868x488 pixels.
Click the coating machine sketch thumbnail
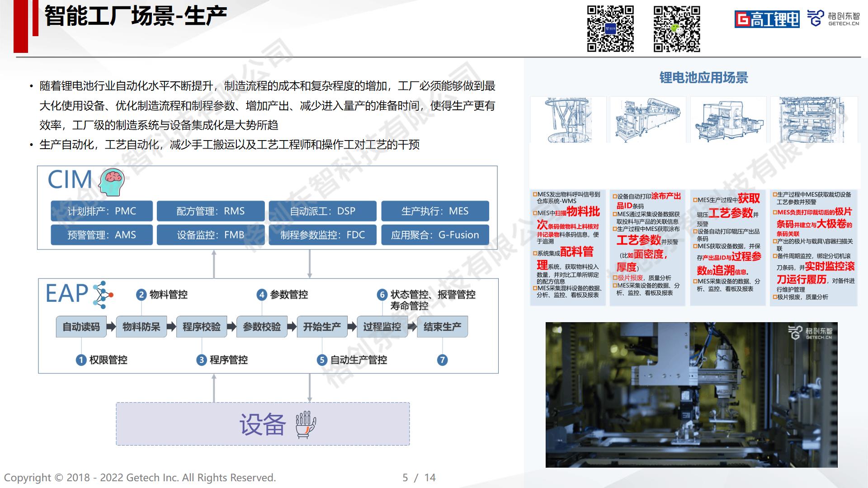pyautogui.click(x=647, y=120)
